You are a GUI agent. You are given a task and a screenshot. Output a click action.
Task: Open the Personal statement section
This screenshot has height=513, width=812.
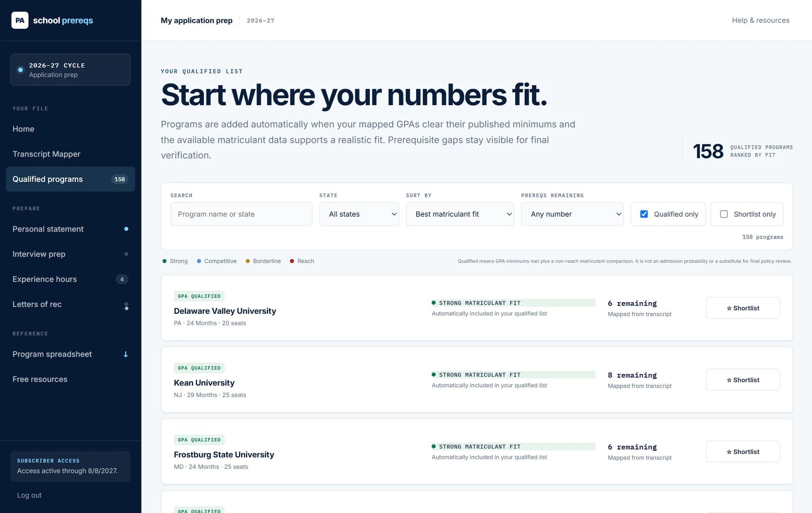point(70,229)
